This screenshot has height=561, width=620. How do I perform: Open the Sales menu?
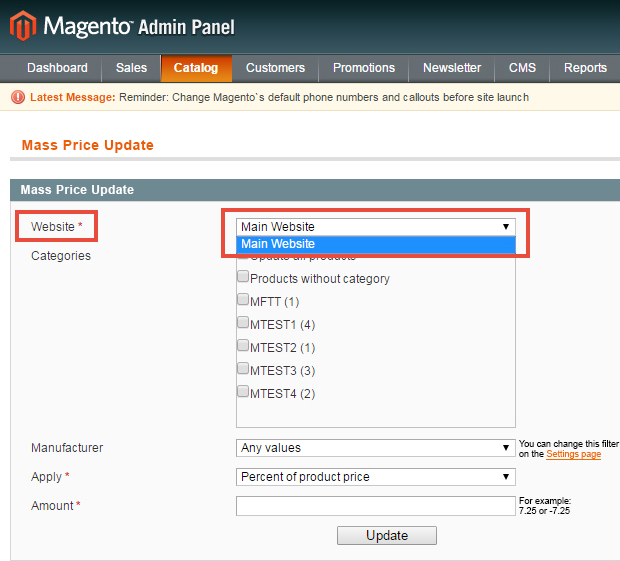[x=131, y=68]
